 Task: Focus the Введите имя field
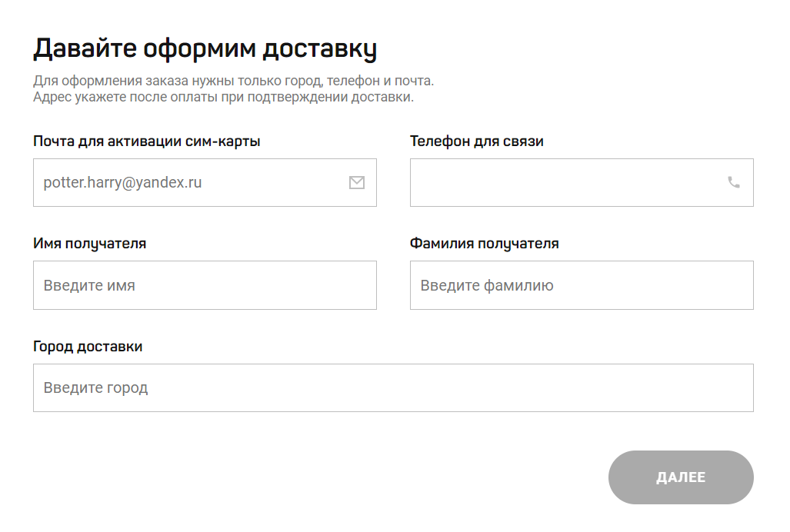pos(192,285)
